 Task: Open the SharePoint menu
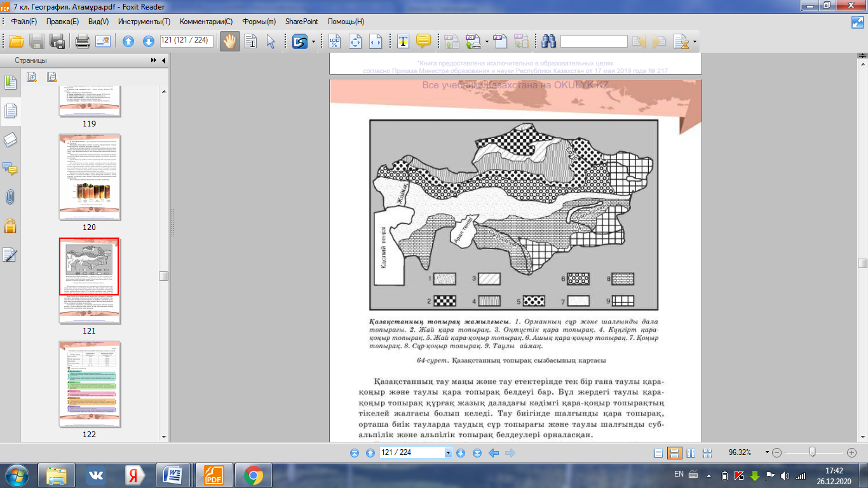pyautogui.click(x=302, y=21)
